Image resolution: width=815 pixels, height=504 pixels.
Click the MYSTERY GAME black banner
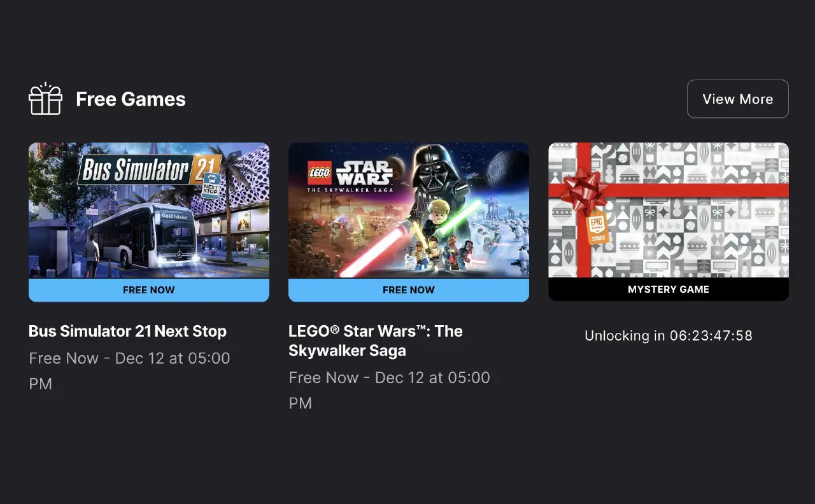[x=669, y=290]
